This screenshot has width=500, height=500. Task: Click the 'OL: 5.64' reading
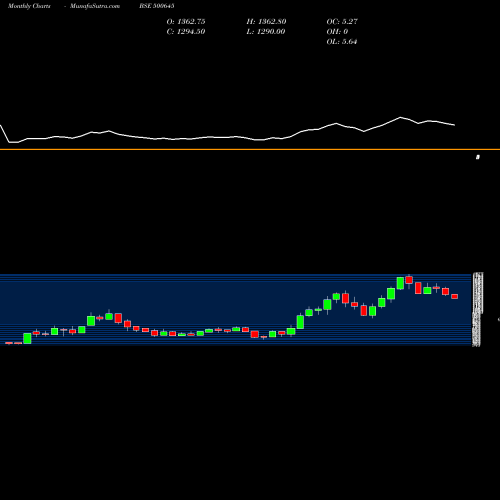342,42
